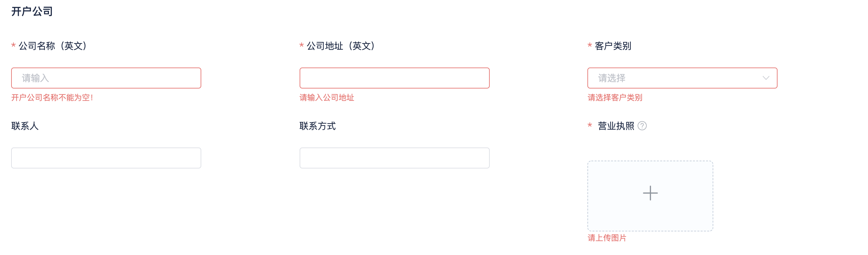
Task: Click the 联系方式 input box
Action: coord(394,158)
